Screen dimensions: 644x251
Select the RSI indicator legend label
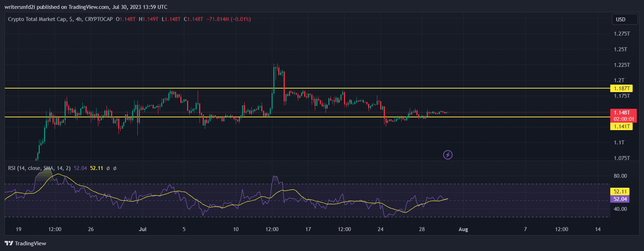(x=39, y=168)
